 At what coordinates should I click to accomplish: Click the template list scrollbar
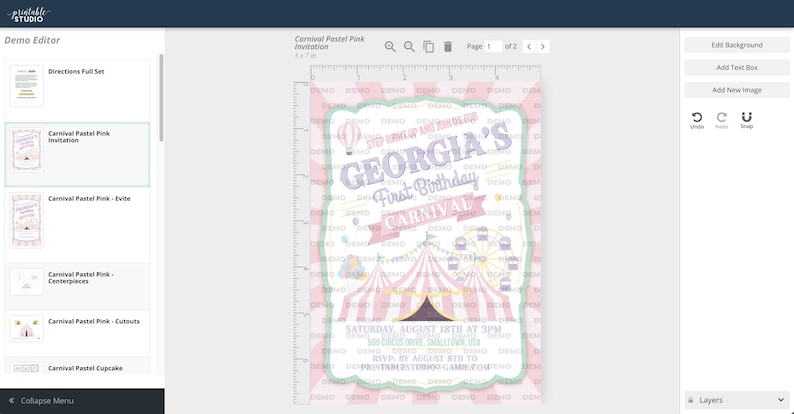coord(161,98)
